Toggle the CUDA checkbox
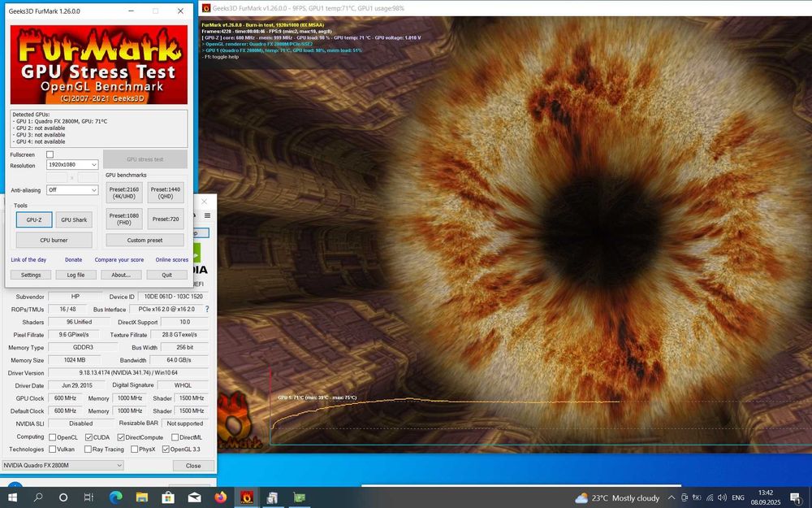The image size is (812, 508). tap(89, 437)
